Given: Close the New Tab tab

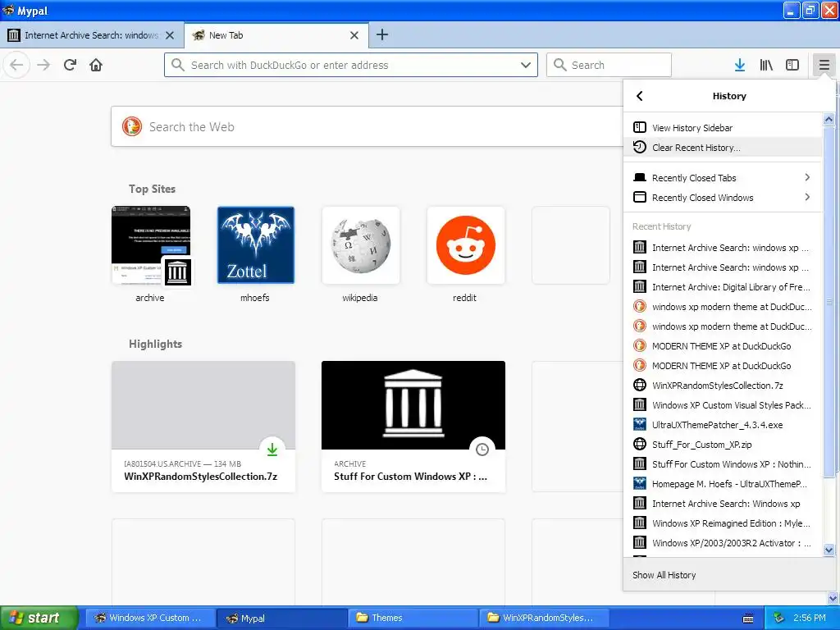Looking at the screenshot, I should (354, 35).
